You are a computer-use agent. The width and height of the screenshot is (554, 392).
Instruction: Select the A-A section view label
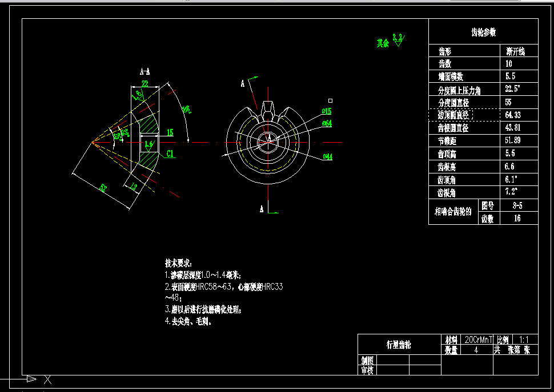(145, 72)
